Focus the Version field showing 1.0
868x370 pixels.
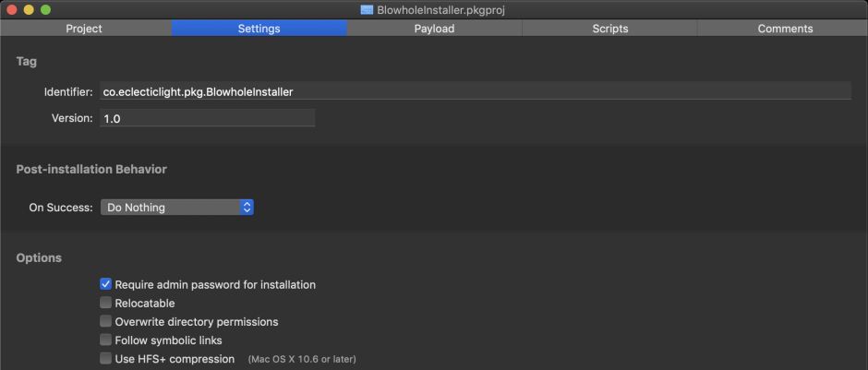207,118
